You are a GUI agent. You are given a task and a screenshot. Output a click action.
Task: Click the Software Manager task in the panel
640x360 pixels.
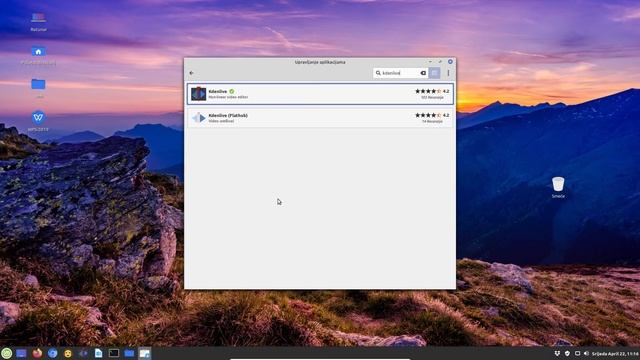click(144, 353)
